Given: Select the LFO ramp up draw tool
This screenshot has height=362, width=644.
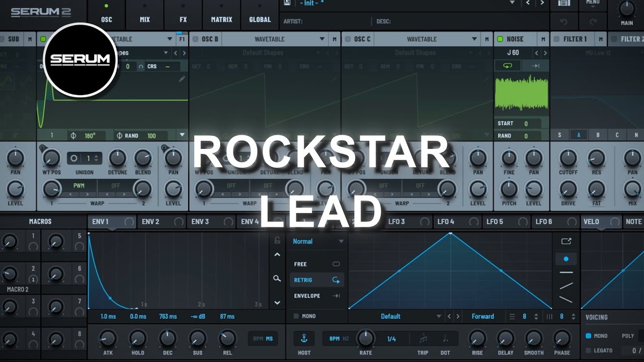Looking at the screenshot, I should (x=566, y=286).
